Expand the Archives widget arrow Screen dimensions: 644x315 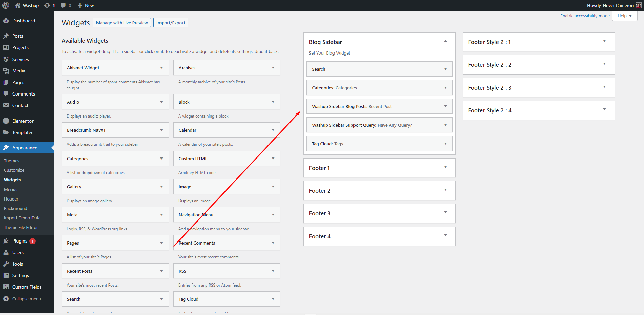click(x=273, y=68)
